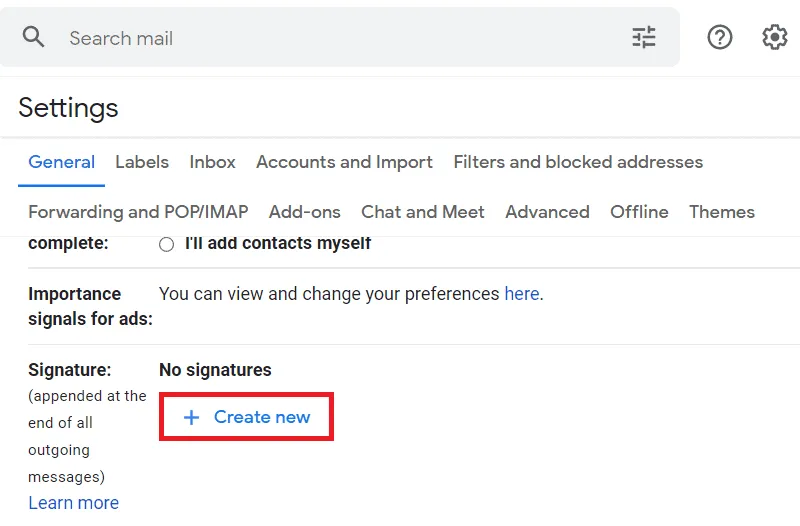Screen dimensions: 800x526
Task: Go to Accounts and Import tab
Action: tap(344, 162)
